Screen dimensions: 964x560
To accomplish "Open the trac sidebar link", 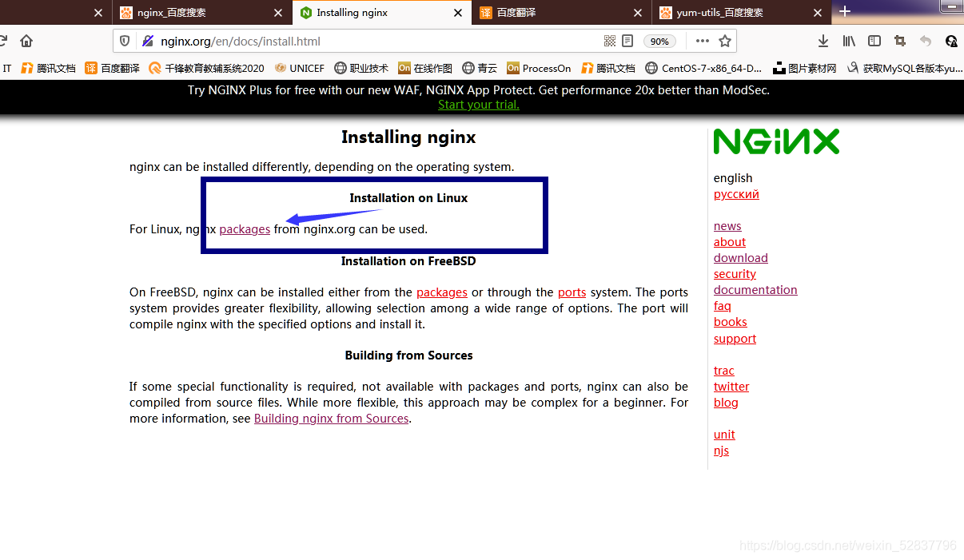I will (724, 371).
